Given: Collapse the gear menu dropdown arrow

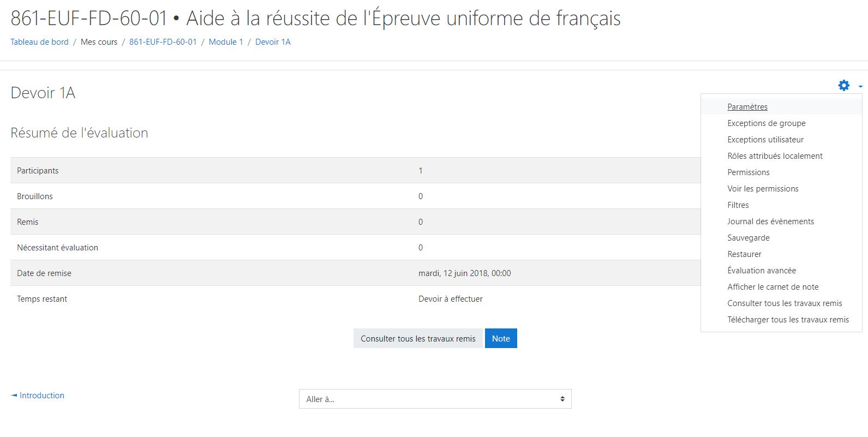Looking at the screenshot, I should tap(860, 86).
